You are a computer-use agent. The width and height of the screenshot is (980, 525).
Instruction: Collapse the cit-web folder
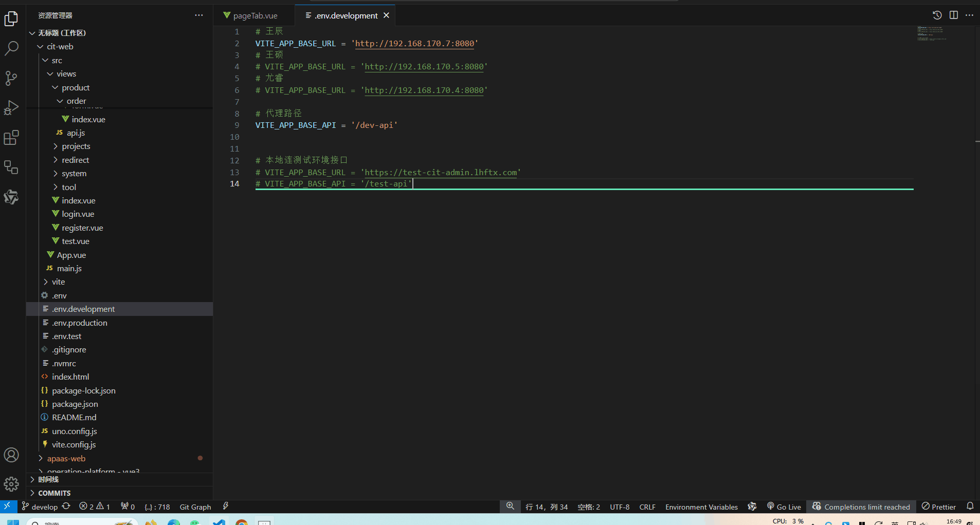pos(60,47)
